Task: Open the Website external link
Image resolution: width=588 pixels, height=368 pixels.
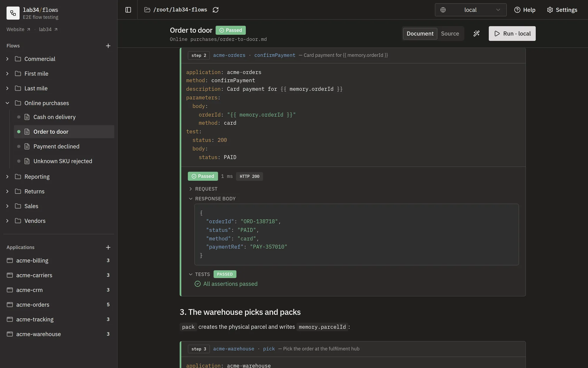Action: click(x=18, y=29)
